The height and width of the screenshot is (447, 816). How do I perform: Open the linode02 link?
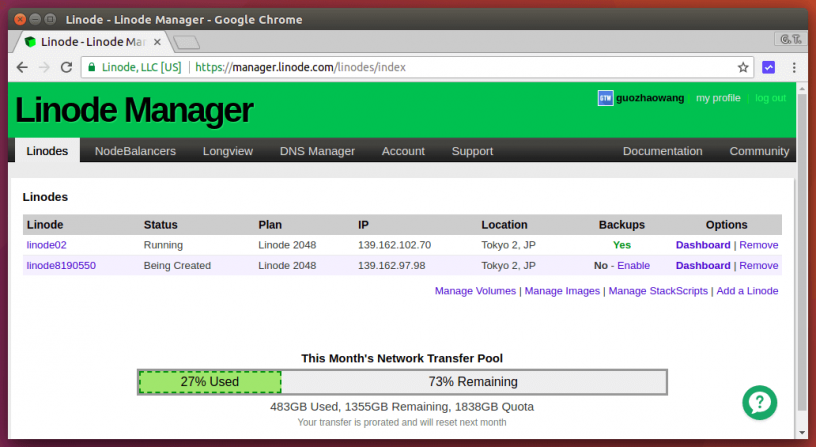click(x=46, y=245)
